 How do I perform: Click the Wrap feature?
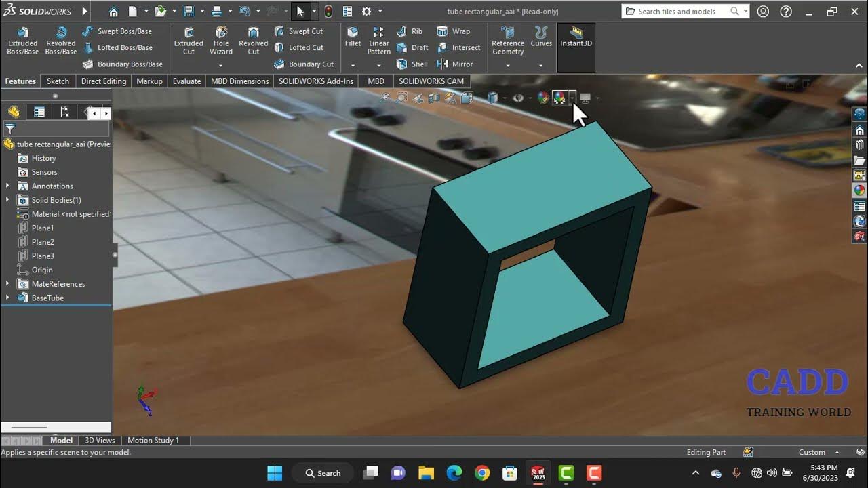454,31
